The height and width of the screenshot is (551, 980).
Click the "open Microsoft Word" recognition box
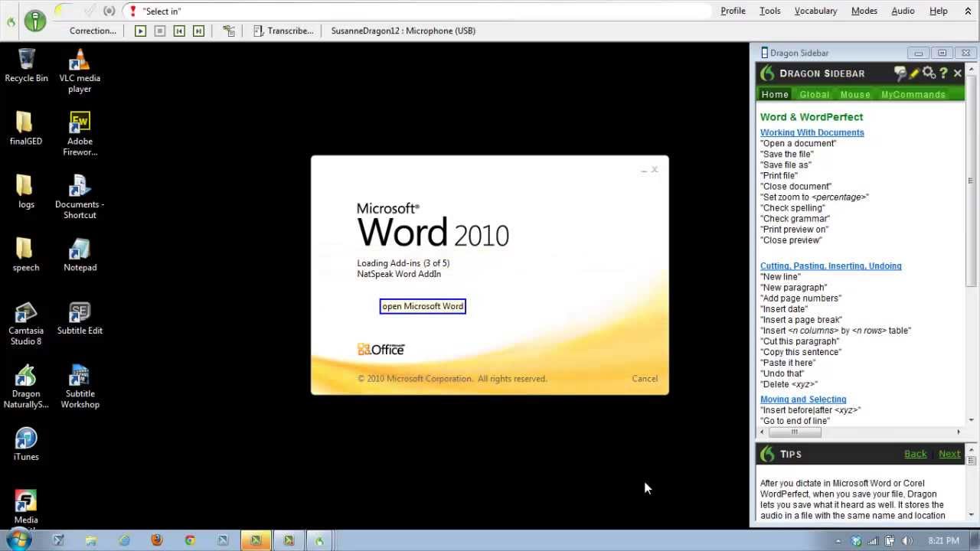423,306
